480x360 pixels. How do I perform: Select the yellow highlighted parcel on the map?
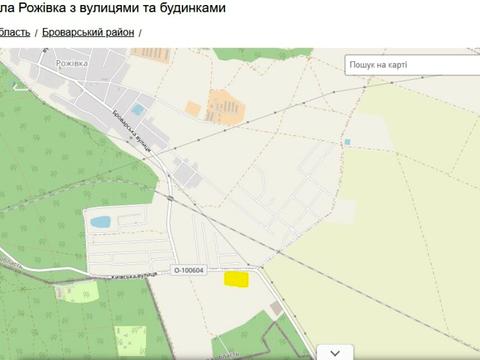[236, 279]
